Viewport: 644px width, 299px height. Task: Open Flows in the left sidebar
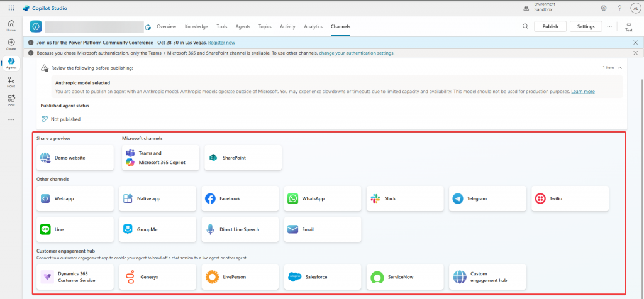(11, 82)
